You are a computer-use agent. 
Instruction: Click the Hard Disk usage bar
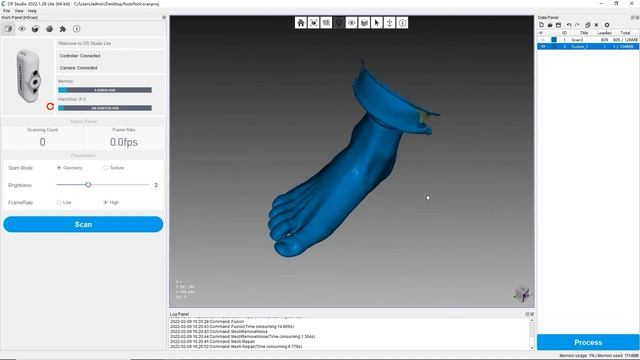[105, 108]
